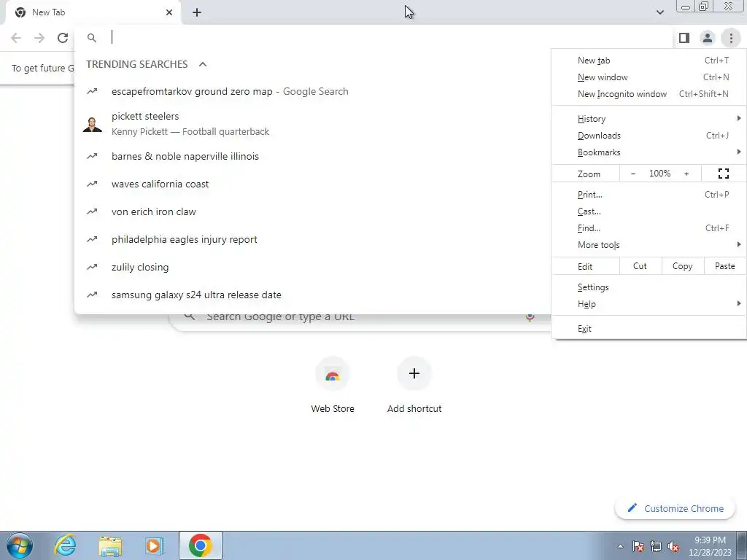Viewport: 747px width, 560px height.
Task: Open the Web Store shortcut
Action: point(333,385)
